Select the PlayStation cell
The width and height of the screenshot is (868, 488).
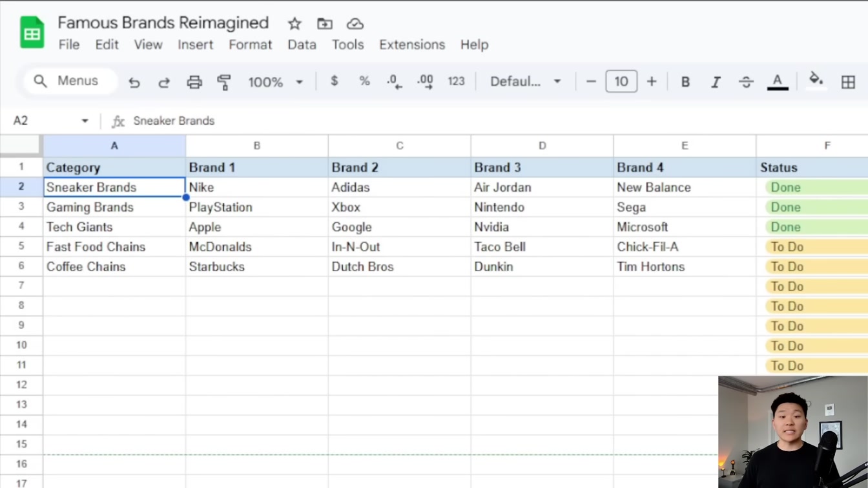pyautogui.click(x=256, y=207)
